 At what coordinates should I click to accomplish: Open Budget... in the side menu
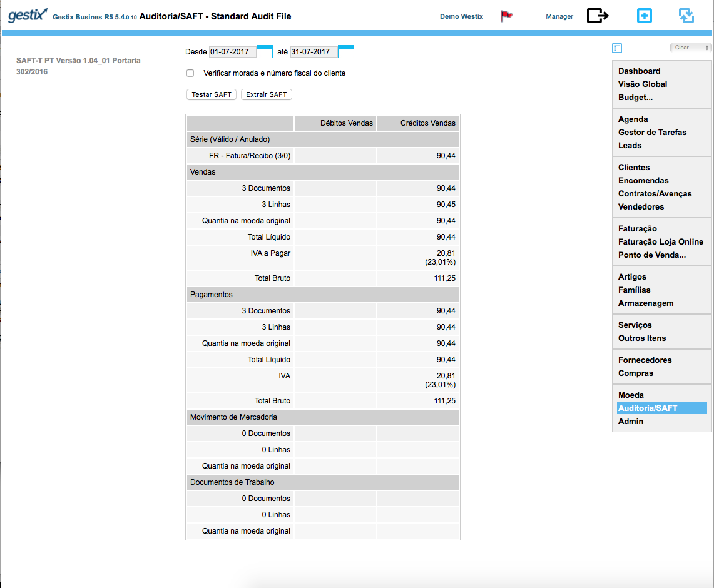[x=635, y=98]
